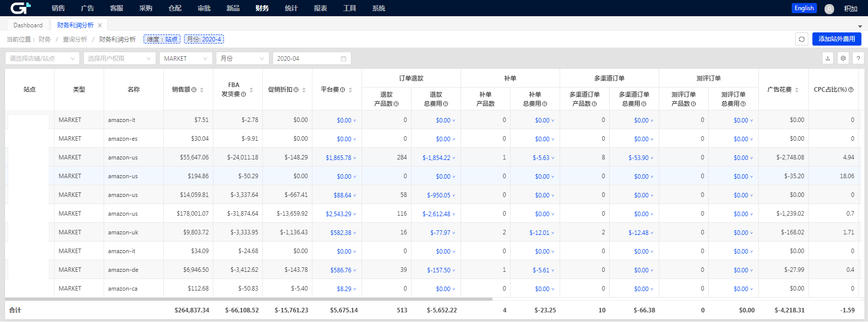Close the 财务利润分析 tab
The height and width of the screenshot is (322, 868).
click(x=100, y=25)
